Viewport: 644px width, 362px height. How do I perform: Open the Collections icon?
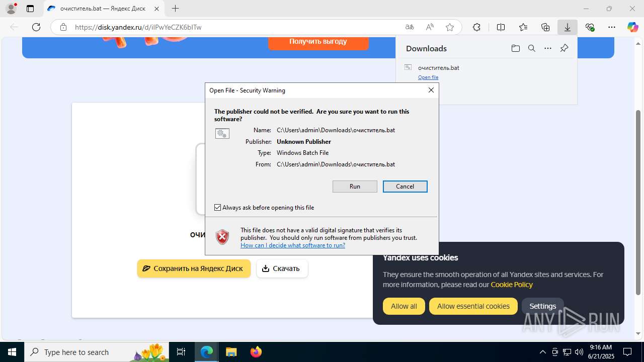tap(545, 27)
